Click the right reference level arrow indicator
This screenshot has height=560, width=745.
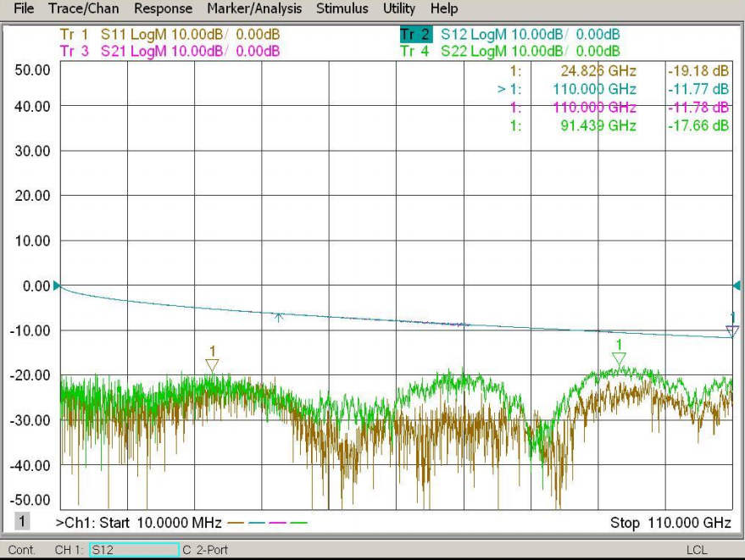pyautogui.click(x=737, y=286)
